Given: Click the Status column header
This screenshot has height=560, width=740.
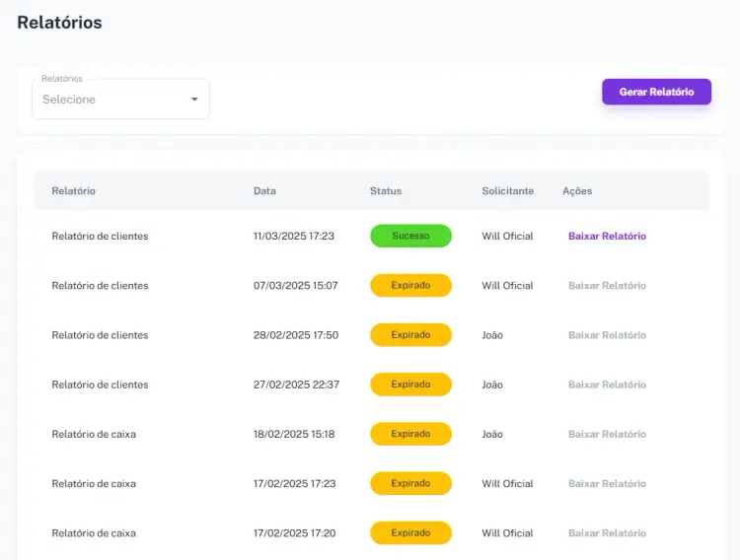Looking at the screenshot, I should point(386,191).
